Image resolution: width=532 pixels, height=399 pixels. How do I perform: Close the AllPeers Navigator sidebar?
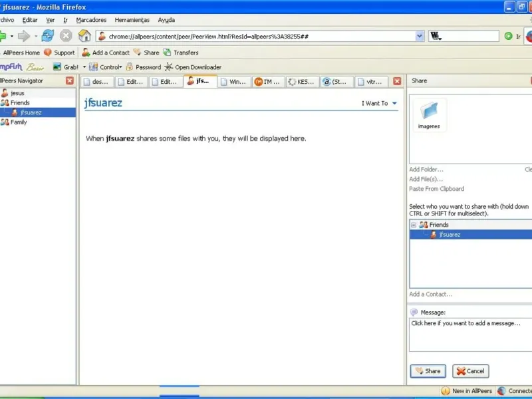(x=70, y=80)
